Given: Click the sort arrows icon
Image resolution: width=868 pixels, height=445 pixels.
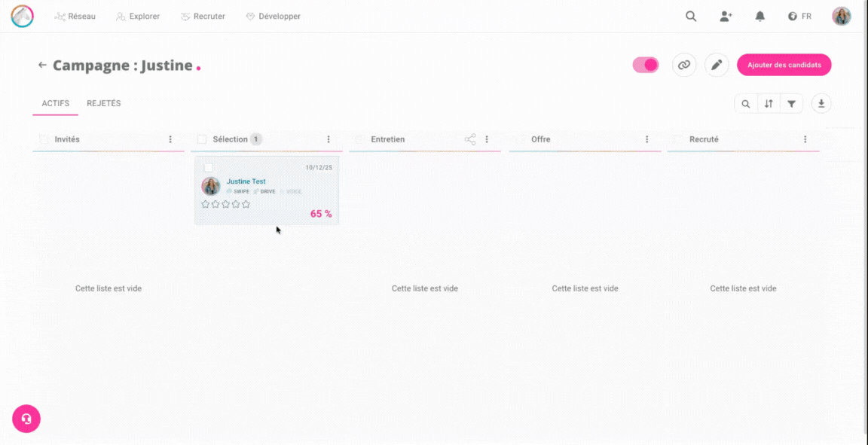Looking at the screenshot, I should [x=769, y=104].
